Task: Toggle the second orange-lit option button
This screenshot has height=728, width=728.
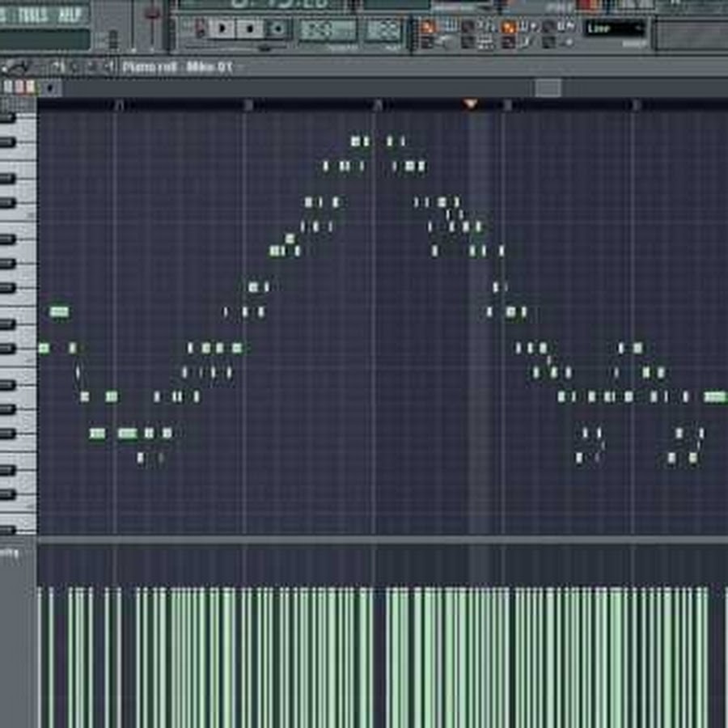Action: 509,27
